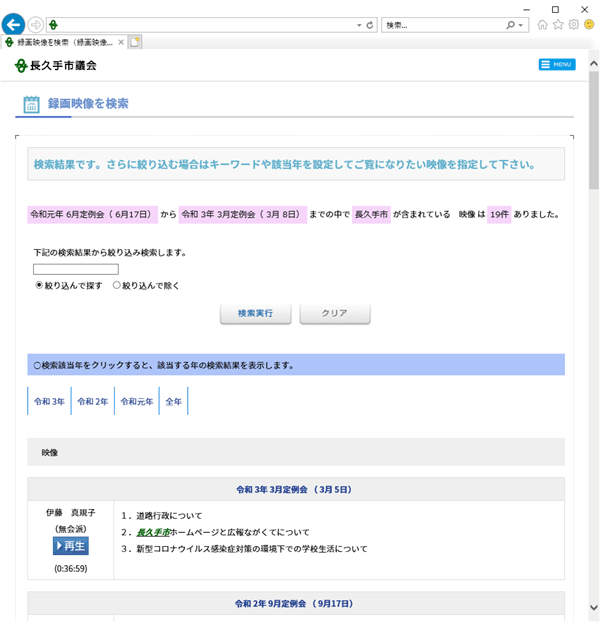
Task: Expand the address bar dropdown arrow
Action: 359,25
